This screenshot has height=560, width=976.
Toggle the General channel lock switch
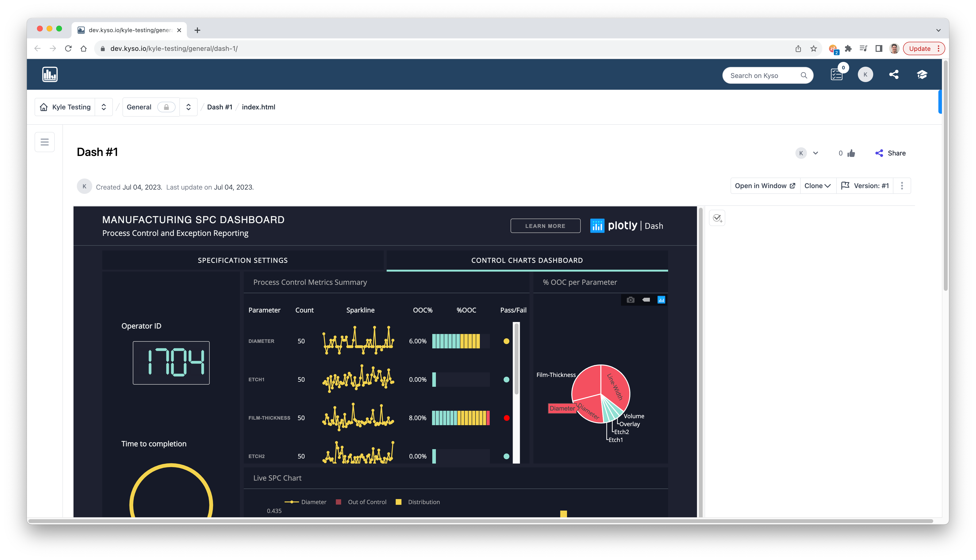point(166,107)
